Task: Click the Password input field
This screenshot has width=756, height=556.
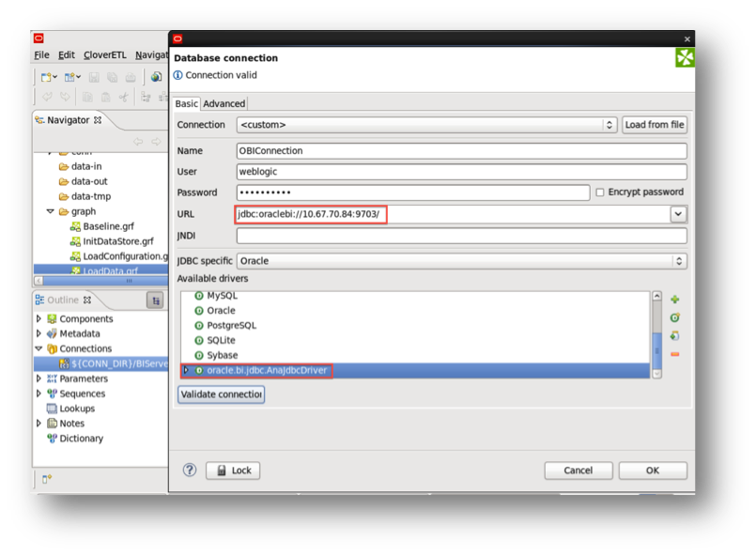Action: coord(413,193)
